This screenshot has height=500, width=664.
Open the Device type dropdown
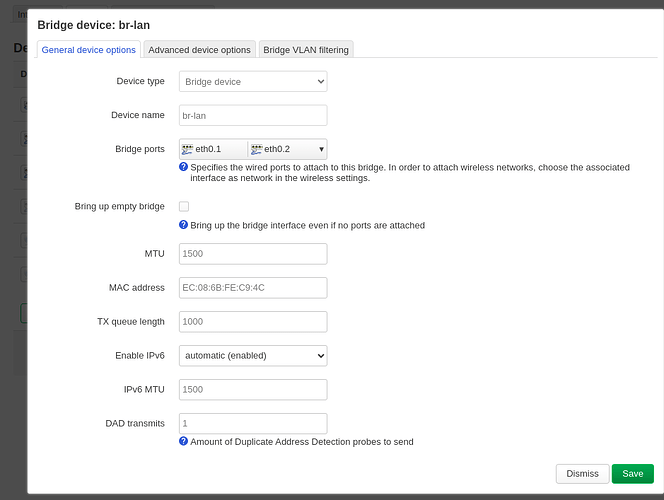[x=253, y=81]
